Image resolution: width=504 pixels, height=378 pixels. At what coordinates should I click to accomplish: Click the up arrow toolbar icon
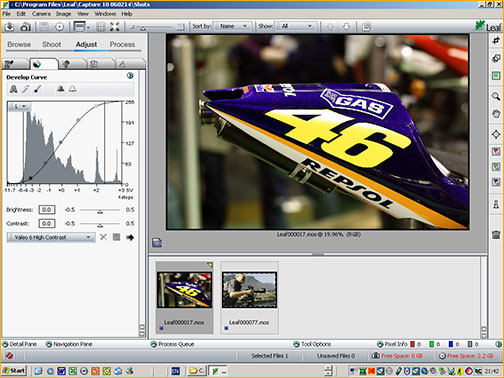(330, 27)
